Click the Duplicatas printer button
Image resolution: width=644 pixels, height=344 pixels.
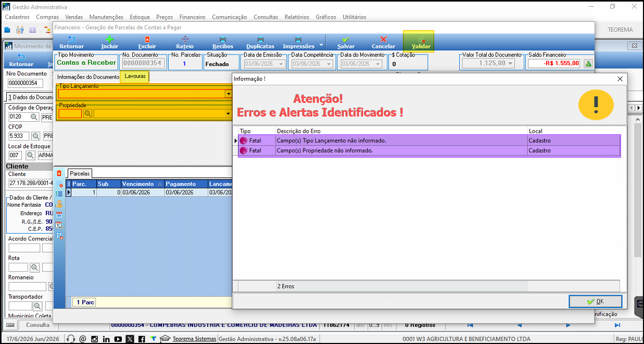(260, 43)
